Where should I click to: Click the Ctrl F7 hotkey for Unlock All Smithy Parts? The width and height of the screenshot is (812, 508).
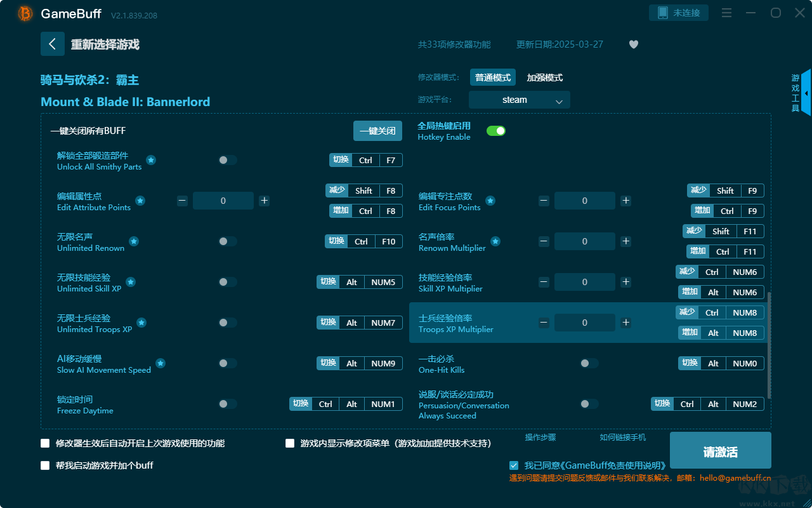coord(366,160)
